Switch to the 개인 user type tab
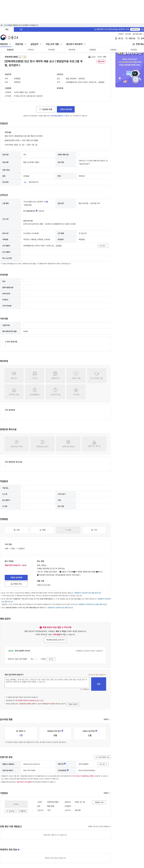 (7, 29)
